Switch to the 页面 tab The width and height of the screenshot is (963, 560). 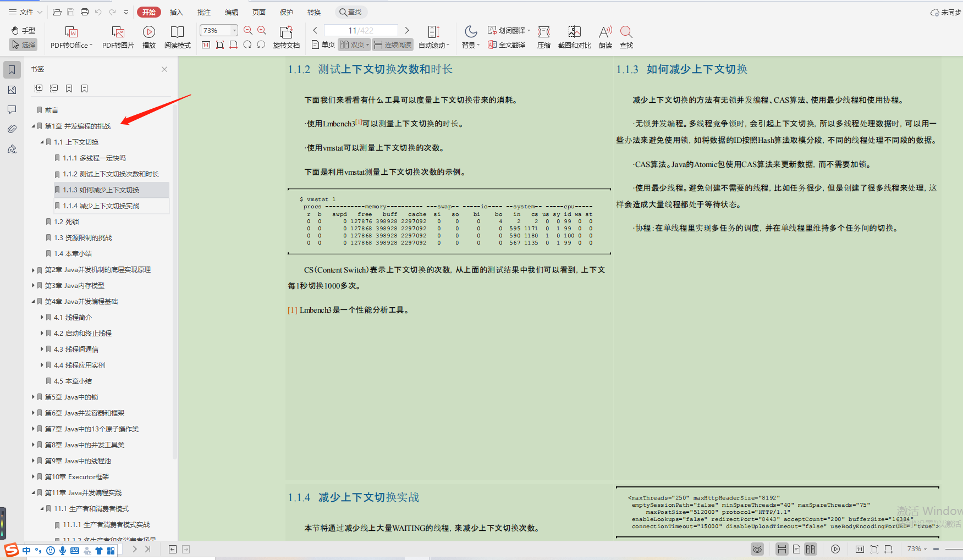pyautogui.click(x=259, y=12)
